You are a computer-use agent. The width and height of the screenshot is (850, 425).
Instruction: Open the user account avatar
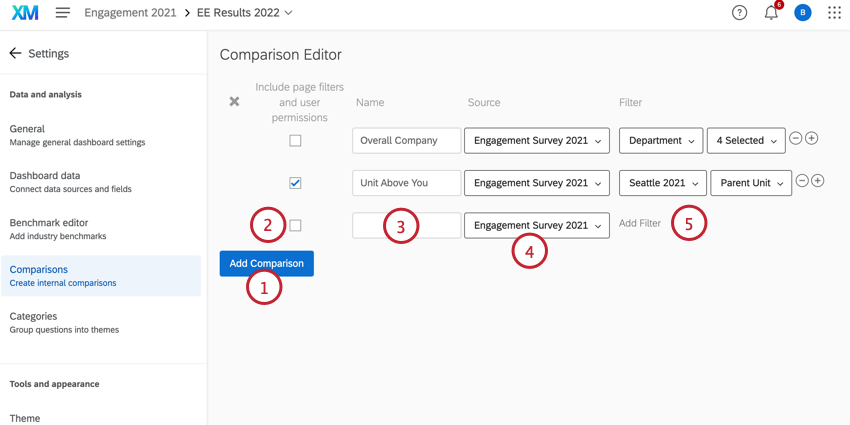[x=802, y=13]
